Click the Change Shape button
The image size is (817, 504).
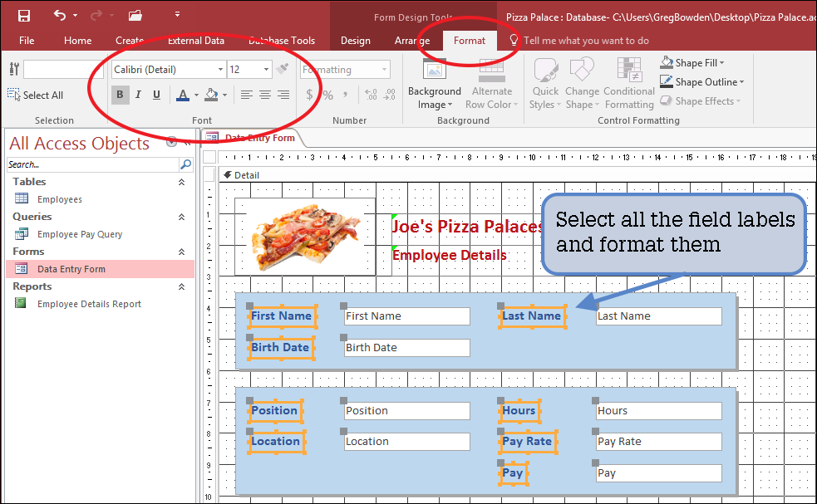click(582, 85)
